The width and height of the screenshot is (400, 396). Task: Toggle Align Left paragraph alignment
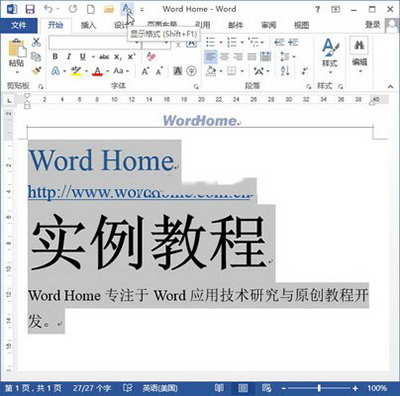click(211, 57)
